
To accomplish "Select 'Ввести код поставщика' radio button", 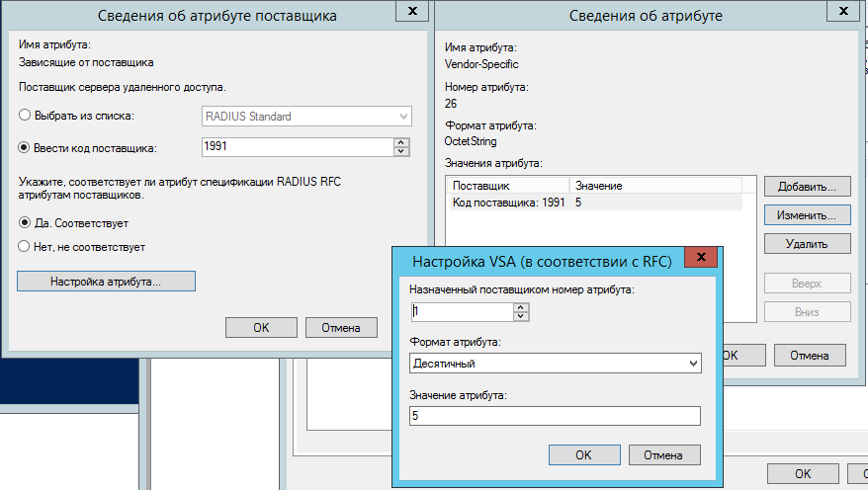I will pyautogui.click(x=26, y=148).
